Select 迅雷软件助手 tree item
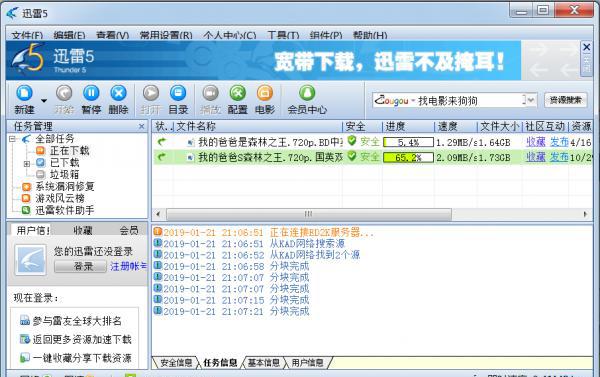The width and height of the screenshot is (600, 377). click(x=65, y=210)
